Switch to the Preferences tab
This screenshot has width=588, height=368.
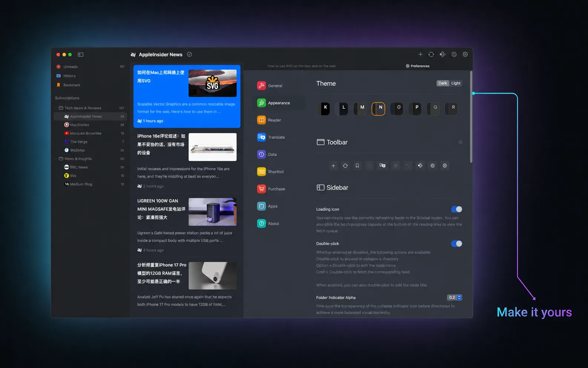(417, 66)
